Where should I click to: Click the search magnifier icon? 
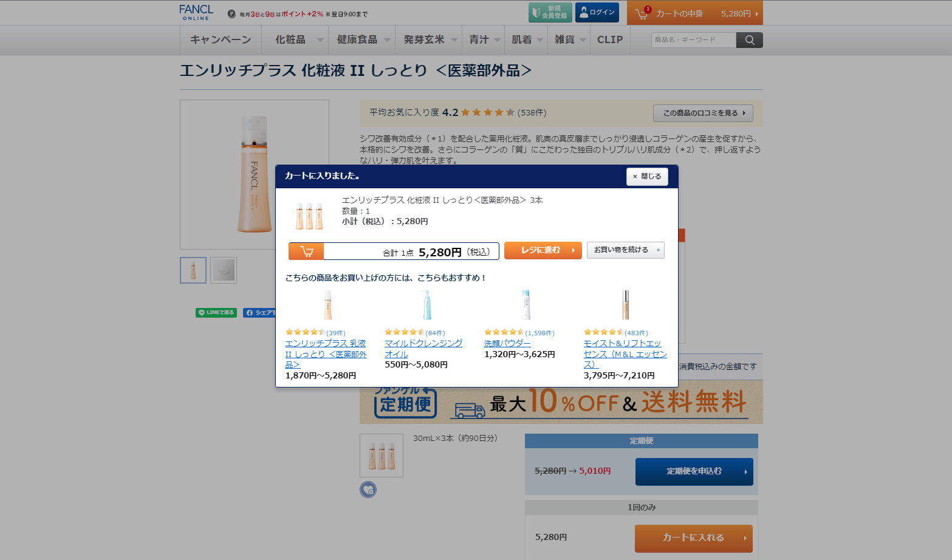pos(749,40)
